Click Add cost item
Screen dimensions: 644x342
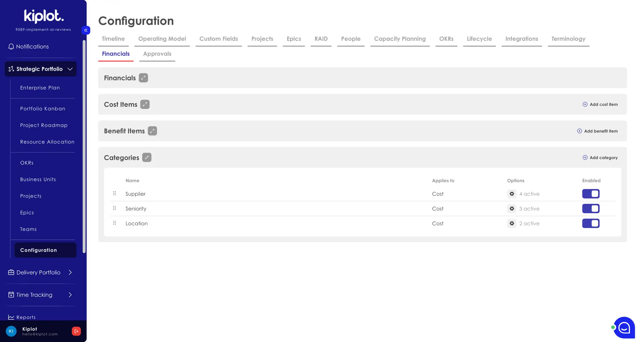pyautogui.click(x=600, y=104)
